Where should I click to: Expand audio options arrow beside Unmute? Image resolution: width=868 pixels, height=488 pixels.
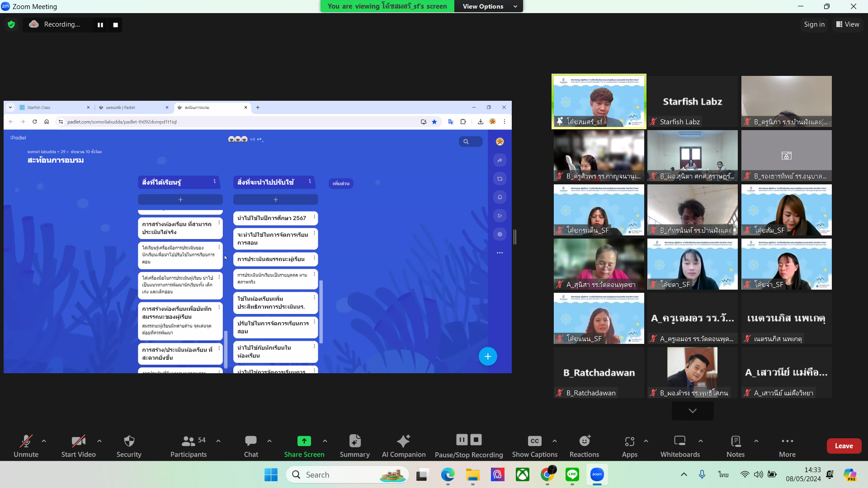(44, 441)
